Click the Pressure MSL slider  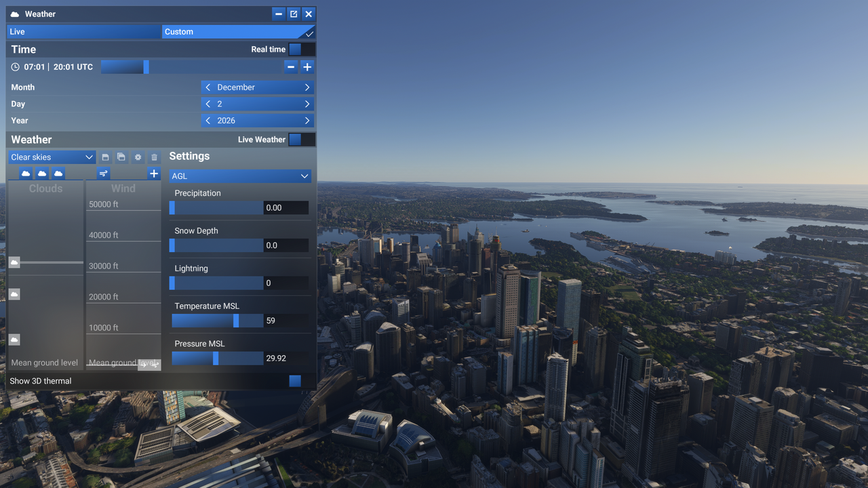click(216, 358)
